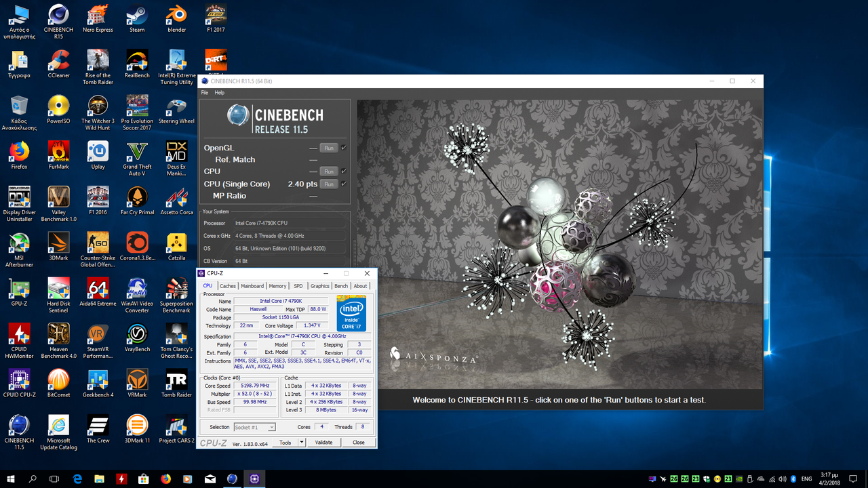
Task: Launch Nero Express from desktop
Action: tap(98, 19)
